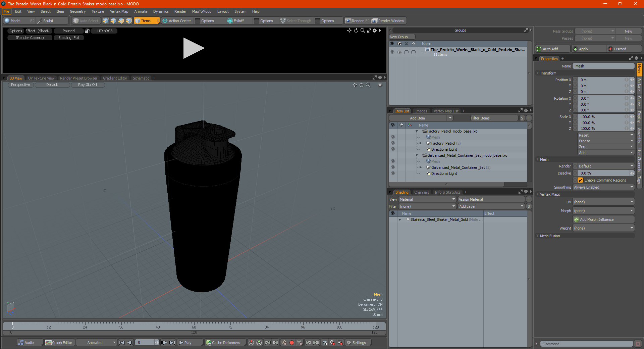Viewport: 644px width, 349px height.
Task: Open Add Item dropdown
Action: point(421,118)
